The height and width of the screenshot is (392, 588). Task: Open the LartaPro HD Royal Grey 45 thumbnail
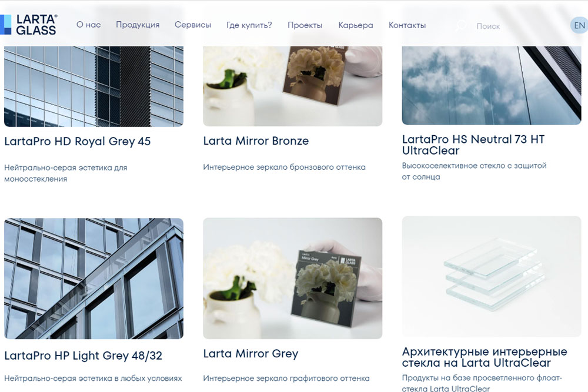pyautogui.click(x=93, y=86)
